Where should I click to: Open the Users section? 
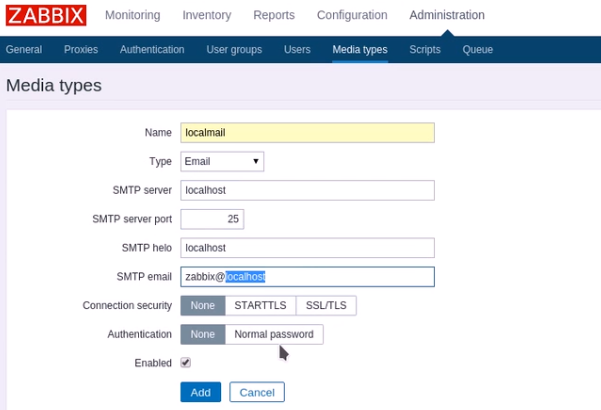tap(297, 49)
